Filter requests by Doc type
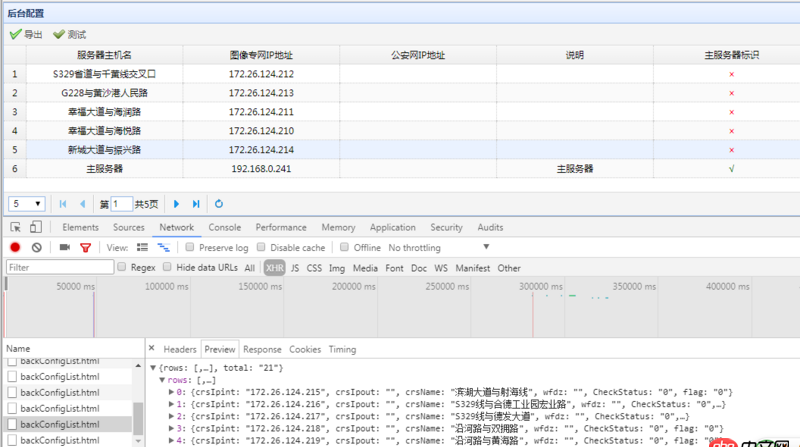This screenshot has width=800, height=447. coord(419,268)
